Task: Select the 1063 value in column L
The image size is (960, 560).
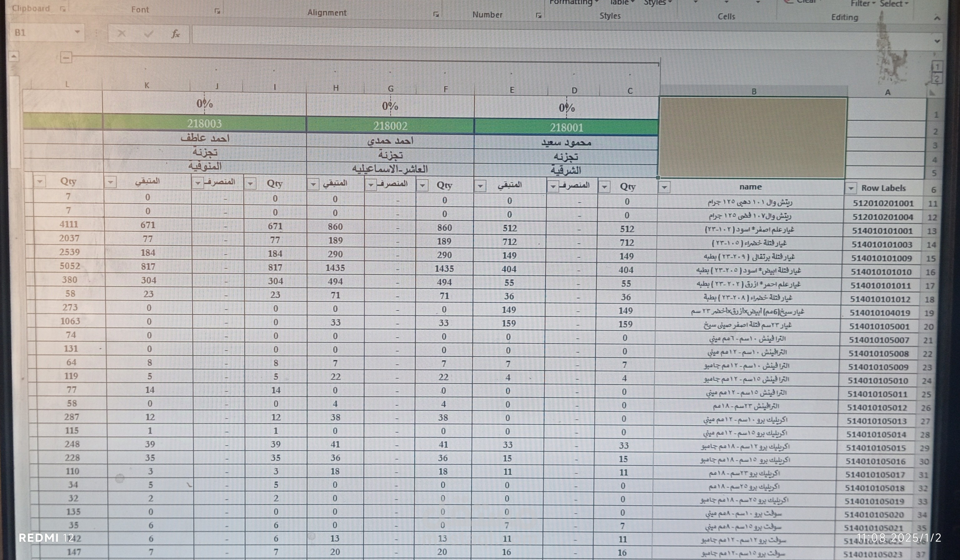Action: click(70, 321)
